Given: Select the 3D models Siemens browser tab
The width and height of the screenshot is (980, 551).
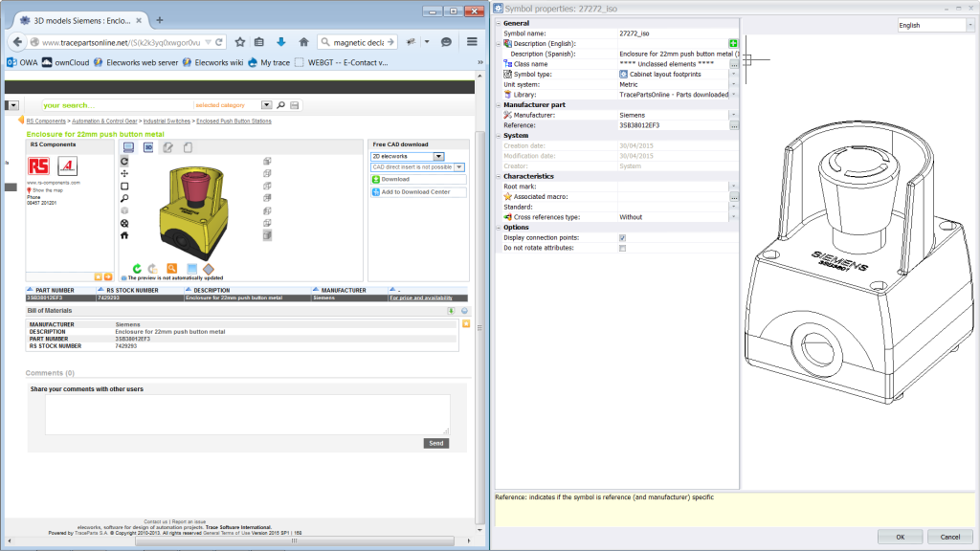Looking at the screenshot, I should pyautogui.click(x=81, y=20).
